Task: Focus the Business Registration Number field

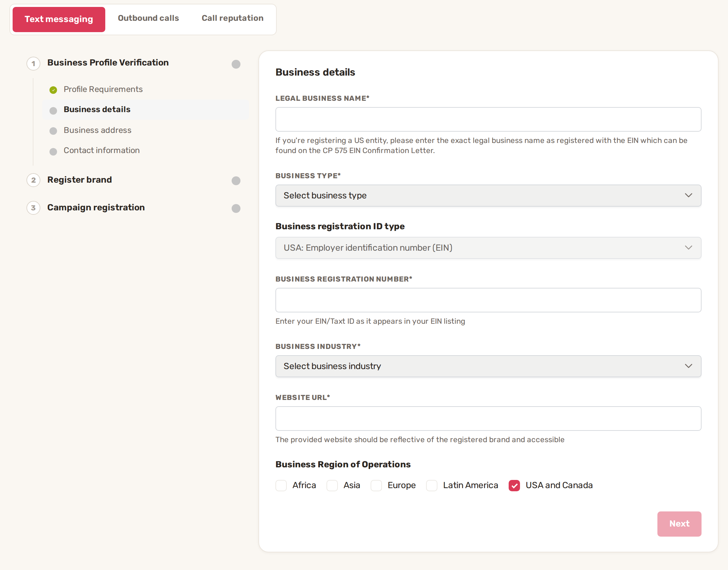Action: [x=488, y=300]
